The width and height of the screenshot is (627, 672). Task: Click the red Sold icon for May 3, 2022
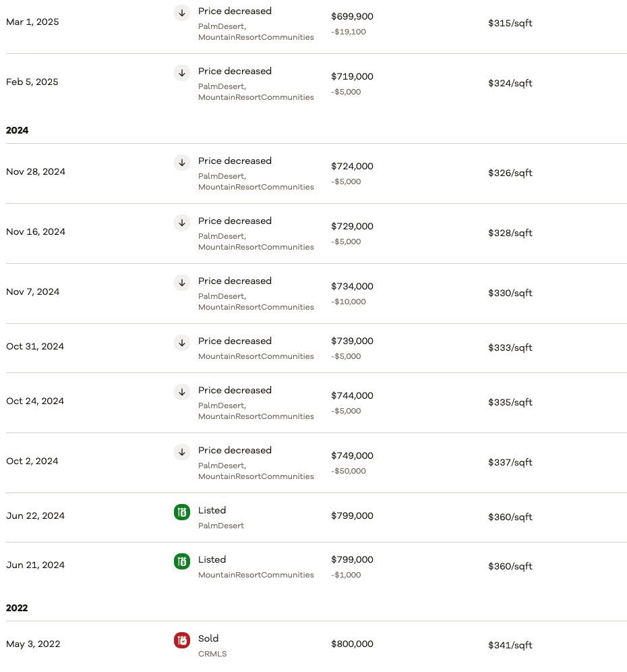click(182, 640)
